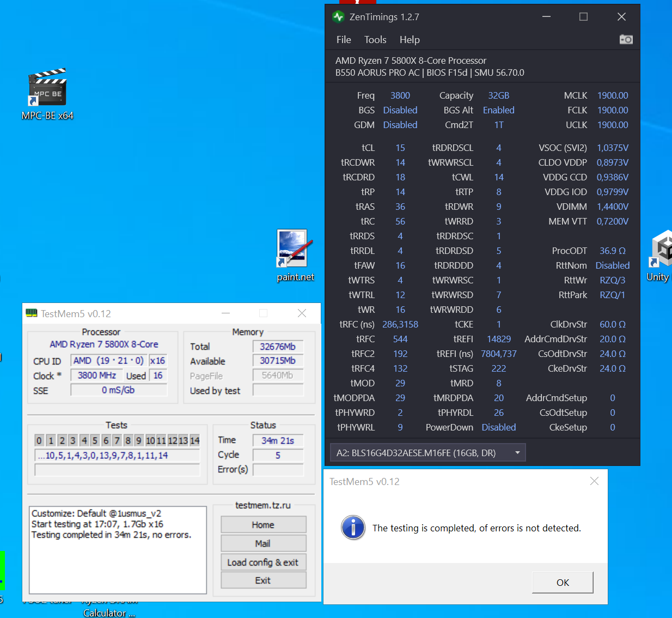This screenshot has height=618, width=672.
Task: Click OK in the TestMem5 completion dialog
Action: point(563,583)
